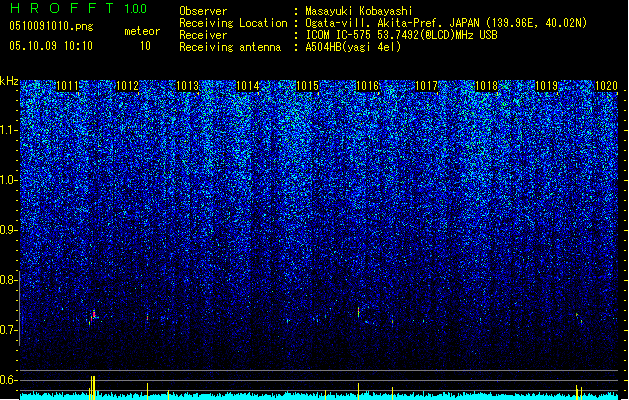
Task: Click the yellow power spike below 1016
Action: [x=358, y=391]
